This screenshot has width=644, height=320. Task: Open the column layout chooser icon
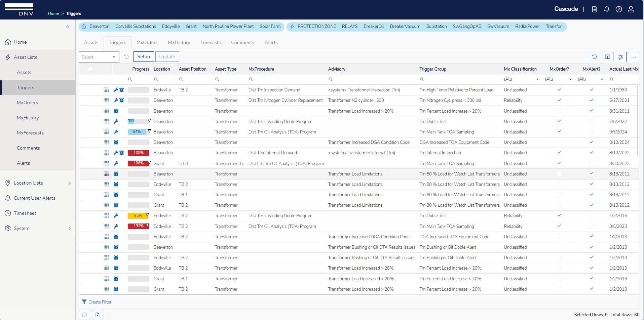click(607, 57)
